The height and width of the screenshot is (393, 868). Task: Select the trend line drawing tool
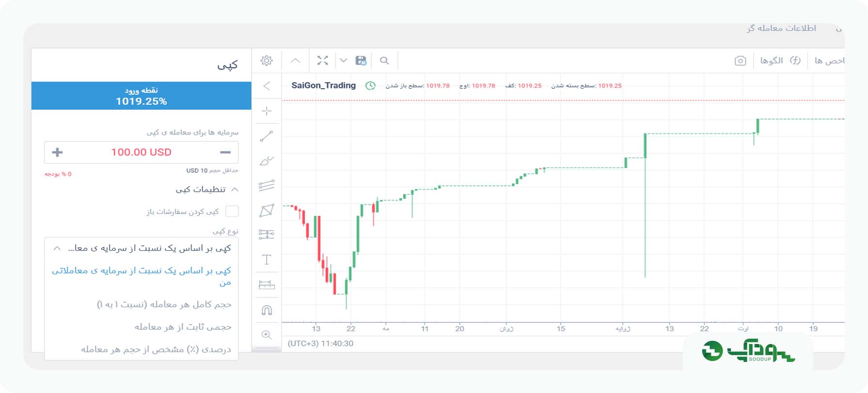tap(267, 136)
